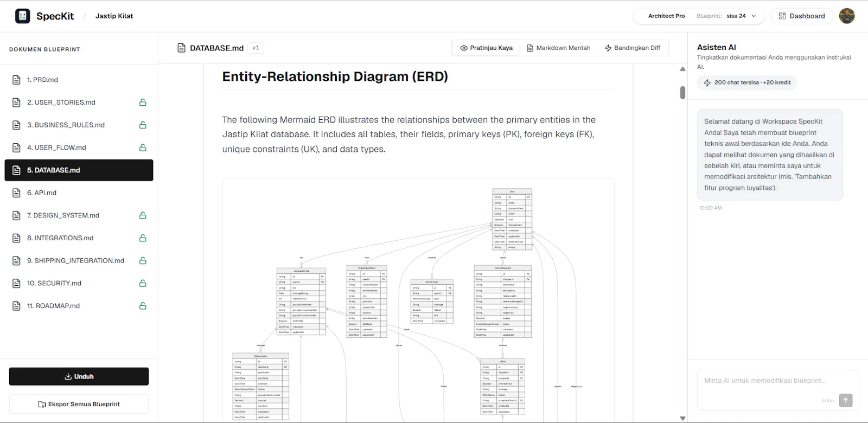The width and height of the screenshot is (868, 423).
Task: Click the ERD diagram User table
Action: pyautogui.click(x=512, y=219)
